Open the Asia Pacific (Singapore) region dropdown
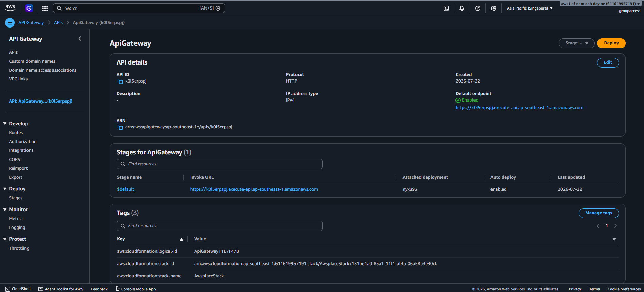644x292 pixels. point(530,8)
